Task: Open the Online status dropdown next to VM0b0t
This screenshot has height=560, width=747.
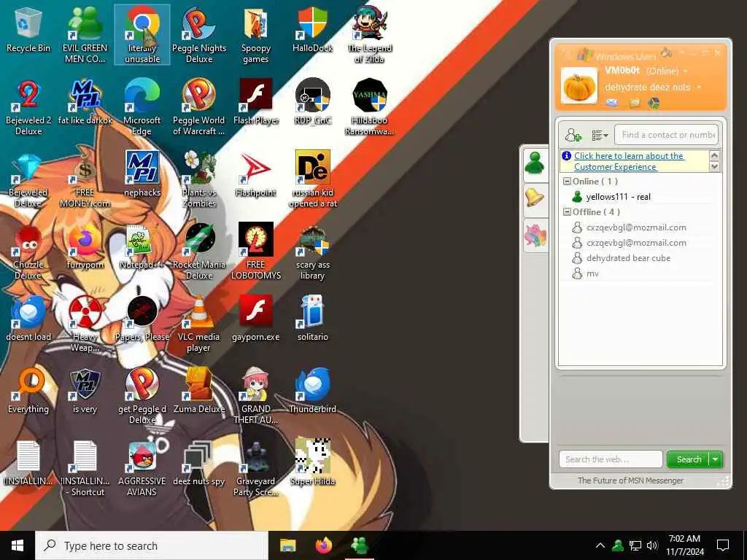Action: pos(686,71)
